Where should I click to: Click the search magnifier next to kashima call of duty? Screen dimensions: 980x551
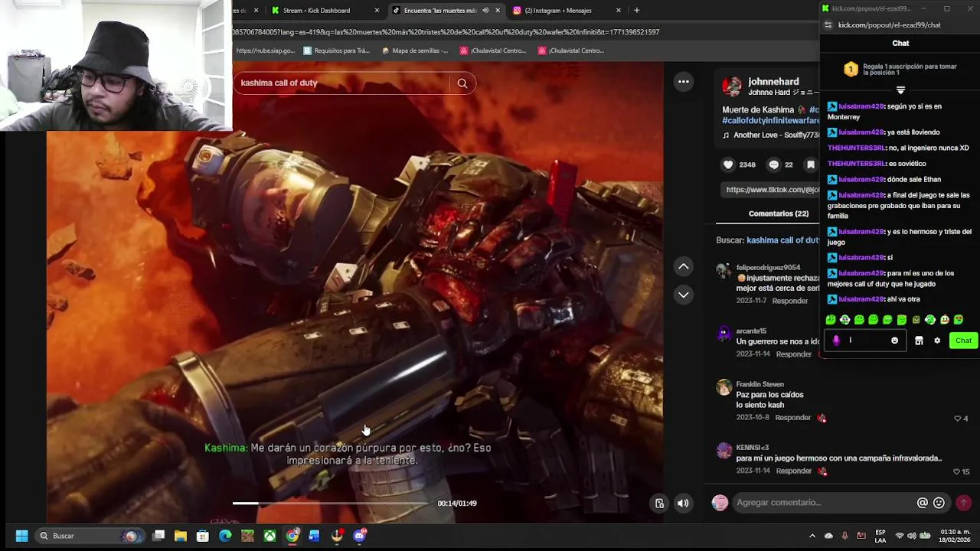pyautogui.click(x=462, y=83)
